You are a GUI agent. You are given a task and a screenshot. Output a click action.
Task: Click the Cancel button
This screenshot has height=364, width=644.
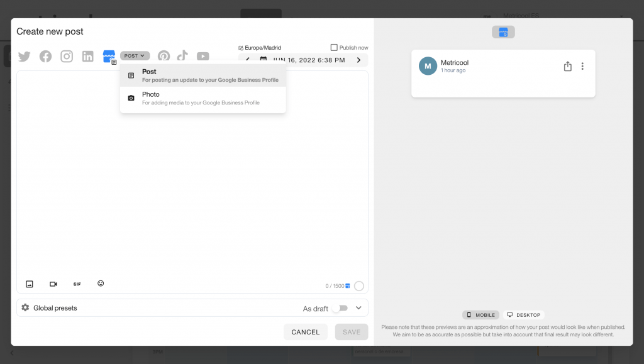(306, 332)
